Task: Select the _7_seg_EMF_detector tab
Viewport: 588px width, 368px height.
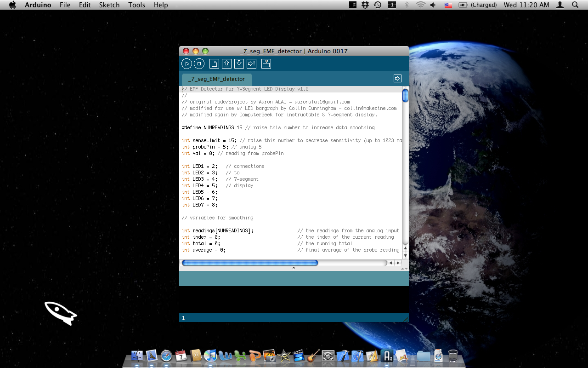Action: click(x=217, y=79)
